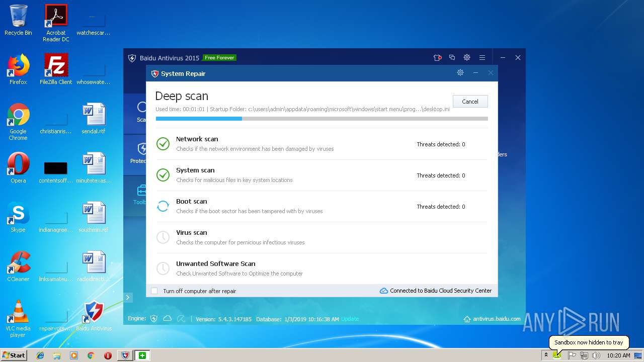Switch to the Toolbox sidebar tab
644x362 pixels.
coord(135,196)
